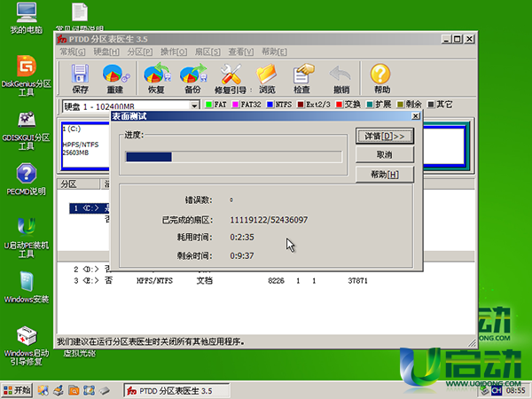Click the clock showing 08:55

click(516, 390)
